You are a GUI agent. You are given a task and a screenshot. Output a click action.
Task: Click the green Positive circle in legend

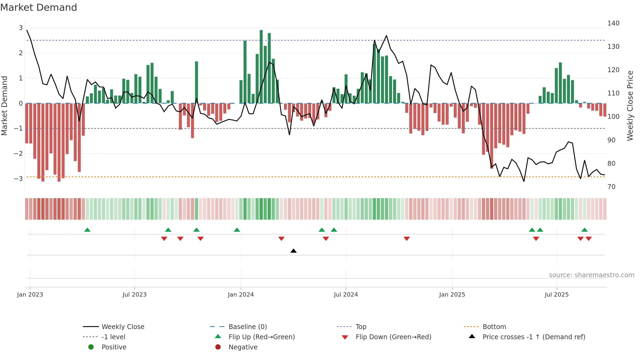click(x=91, y=347)
